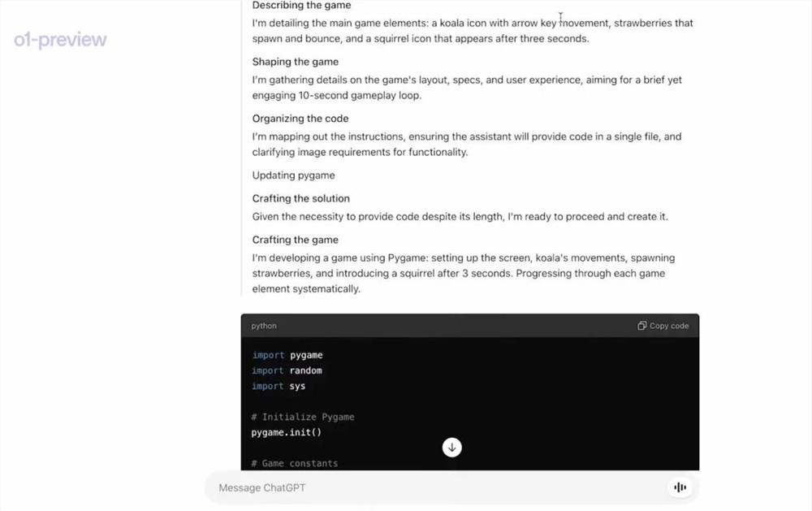The height and width of the screenshot is (511, 812).
Task: Click the "pygame.init()" code line
Action: (x=287, y=432)
